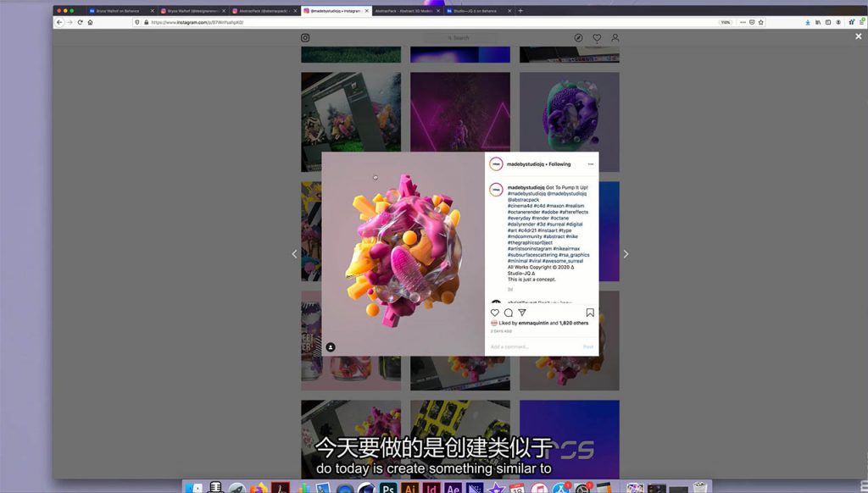
Task: Open Firefox hamburger menu
Action: tap(862, 22)
